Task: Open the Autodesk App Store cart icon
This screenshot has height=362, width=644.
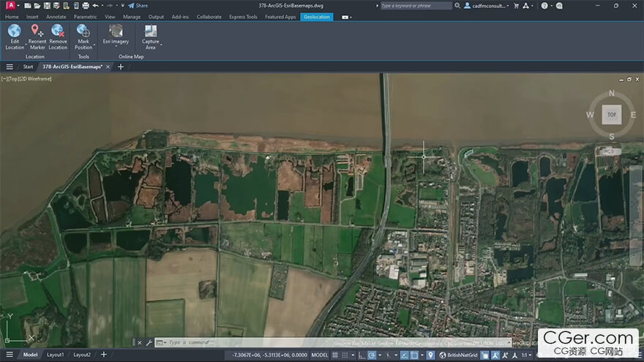Action: pyautogui.click(x=516, y=6)
